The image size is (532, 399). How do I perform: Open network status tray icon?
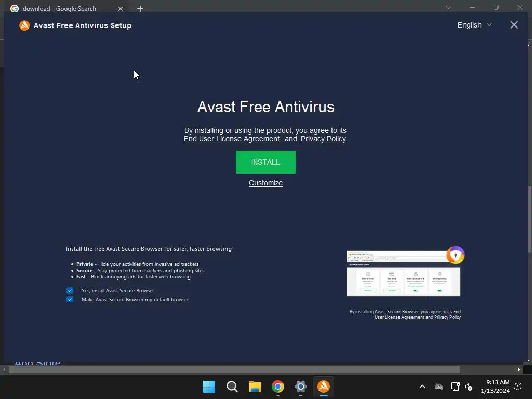455,387
